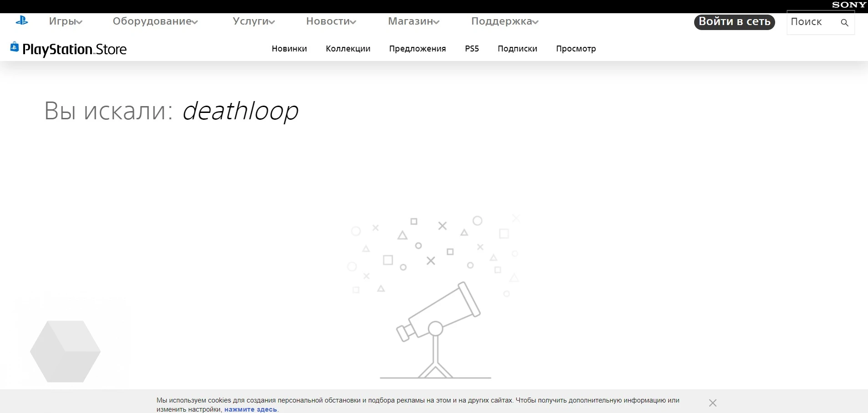Image resolution: width=868 pixels, height=413 pixels.
Task: Expand the Оборудование dropdown menu
Action: (x=155, y=21)
